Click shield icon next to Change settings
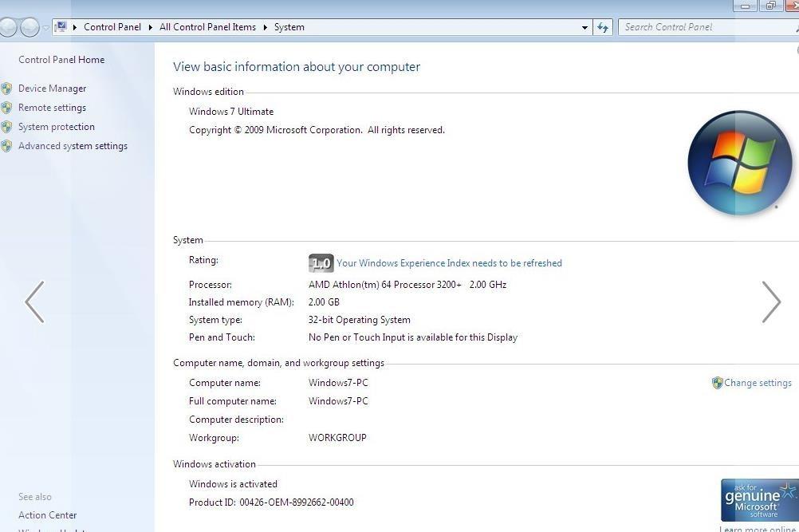Image resolution: width=799 pixels, height=532 pixels. coord(717,383)
